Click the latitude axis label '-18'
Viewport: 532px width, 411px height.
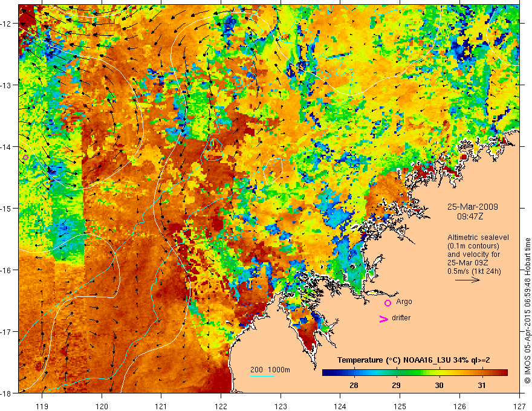coord(7,393)
